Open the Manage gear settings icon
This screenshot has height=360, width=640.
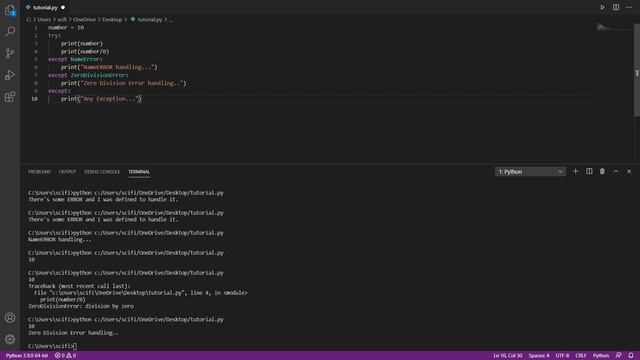tap(10, 339)
